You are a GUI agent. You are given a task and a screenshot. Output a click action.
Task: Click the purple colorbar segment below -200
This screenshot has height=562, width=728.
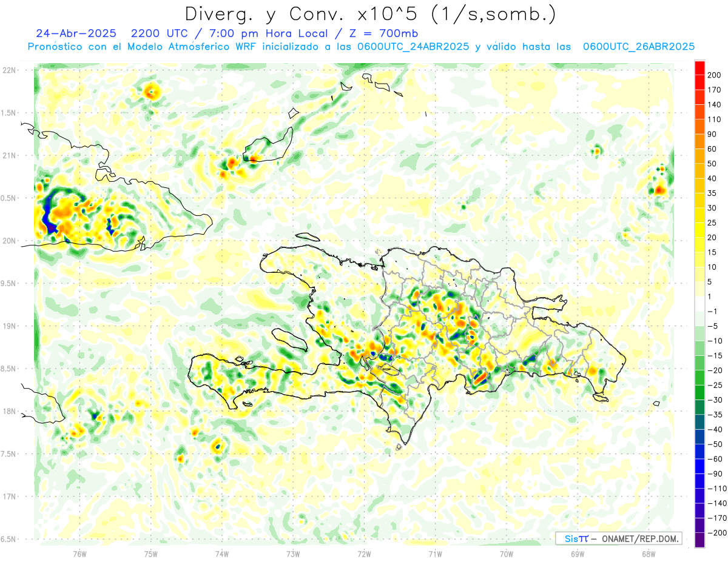(699, 540)
